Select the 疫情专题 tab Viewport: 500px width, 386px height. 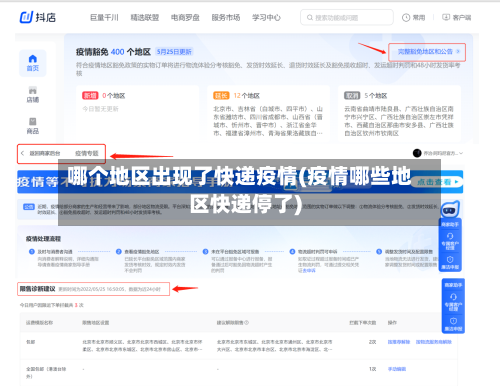(x=87, y=153)
